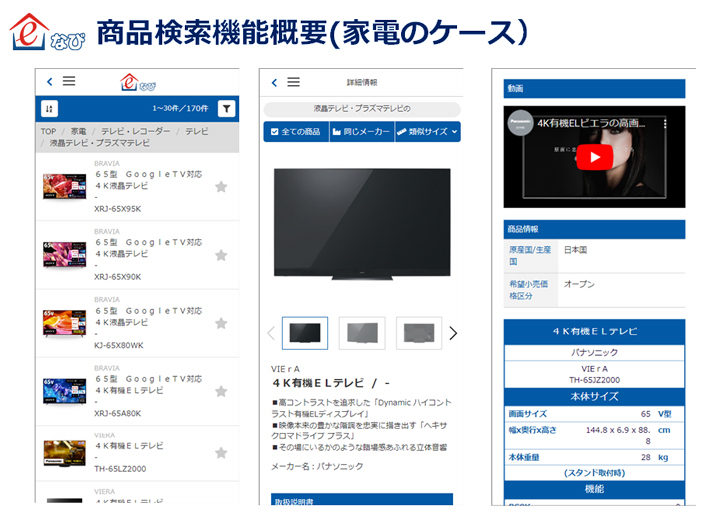Image resolution: width=710 pixels, height=528 pixels.
Task: Toggle favorite star for XRJ-65X90K
Action: [x=221, y=255]
